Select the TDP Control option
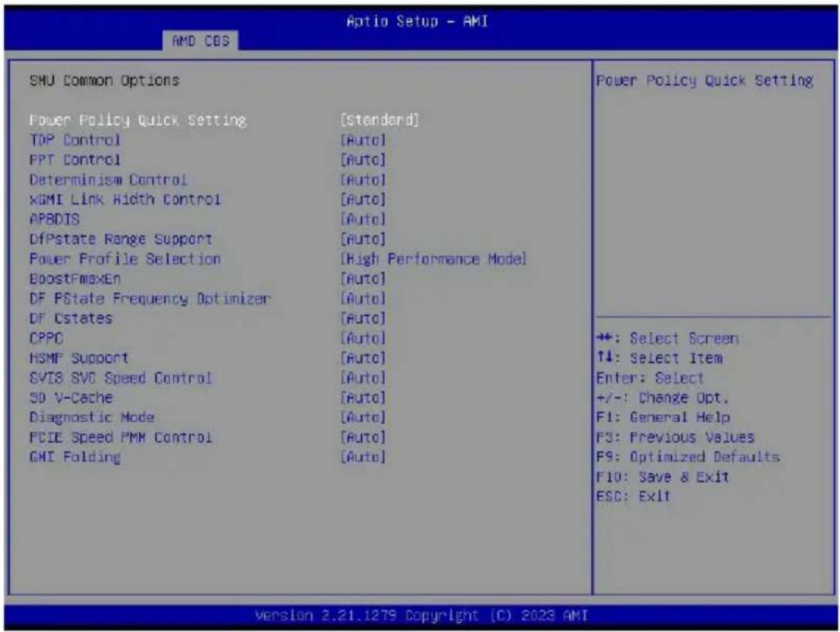The height and width of the screenshot is (632, 840). [x=75, y=140]
